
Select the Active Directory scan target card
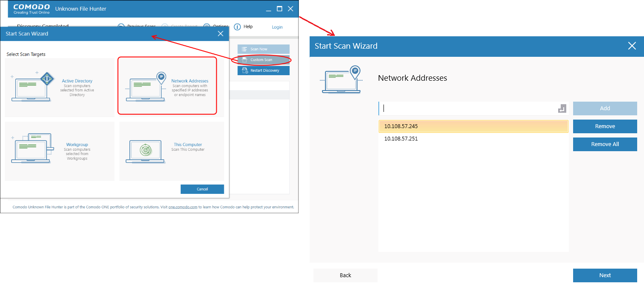click(x=60, y=88)
